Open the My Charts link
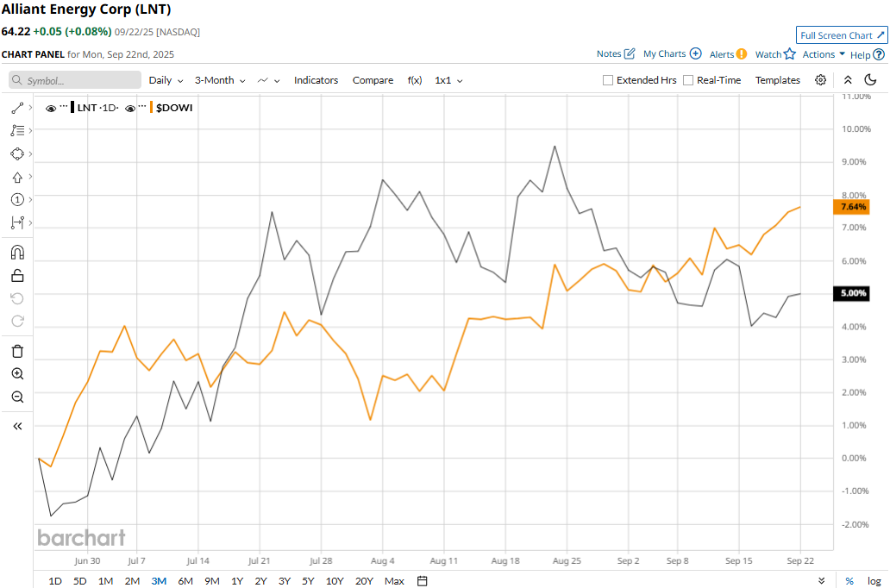 (665, 54)
